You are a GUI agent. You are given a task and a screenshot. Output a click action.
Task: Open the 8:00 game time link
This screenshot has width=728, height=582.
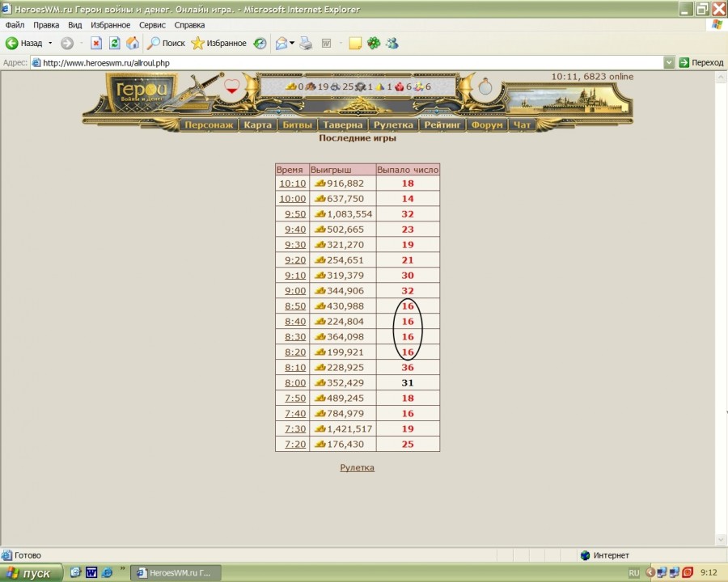tap(295, 382)
